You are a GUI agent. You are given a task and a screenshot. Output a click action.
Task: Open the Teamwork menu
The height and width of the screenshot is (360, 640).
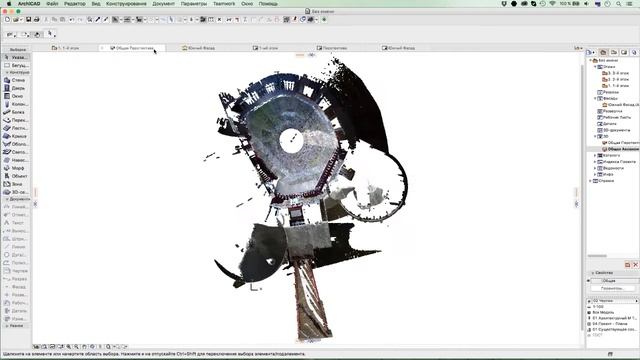click(224, 4)
